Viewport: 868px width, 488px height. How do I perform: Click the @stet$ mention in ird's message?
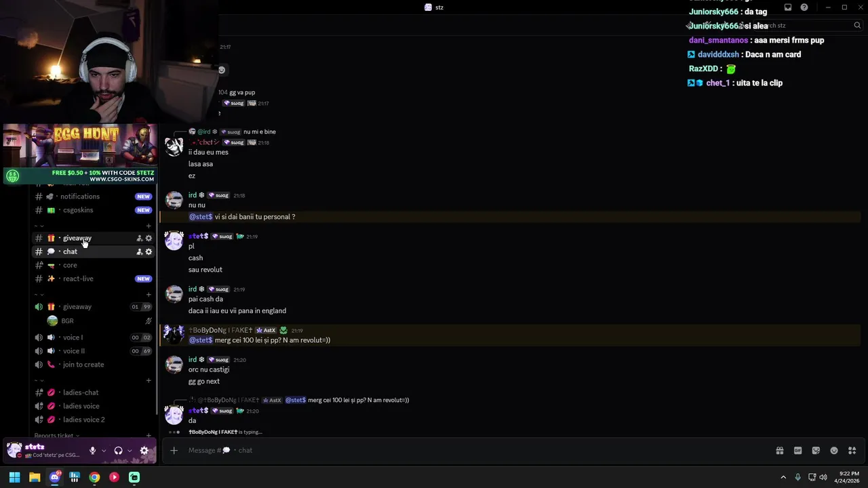(201, 217)
